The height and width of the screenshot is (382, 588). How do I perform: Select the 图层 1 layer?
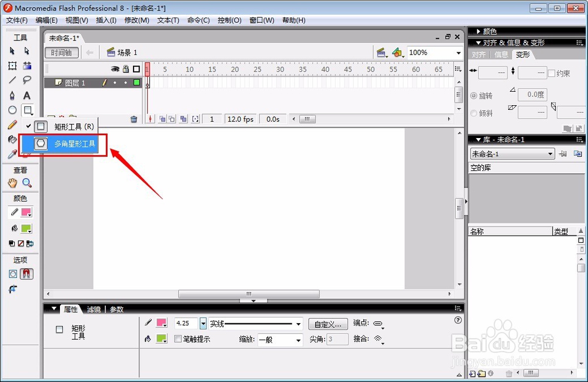(x=92, y=82)
